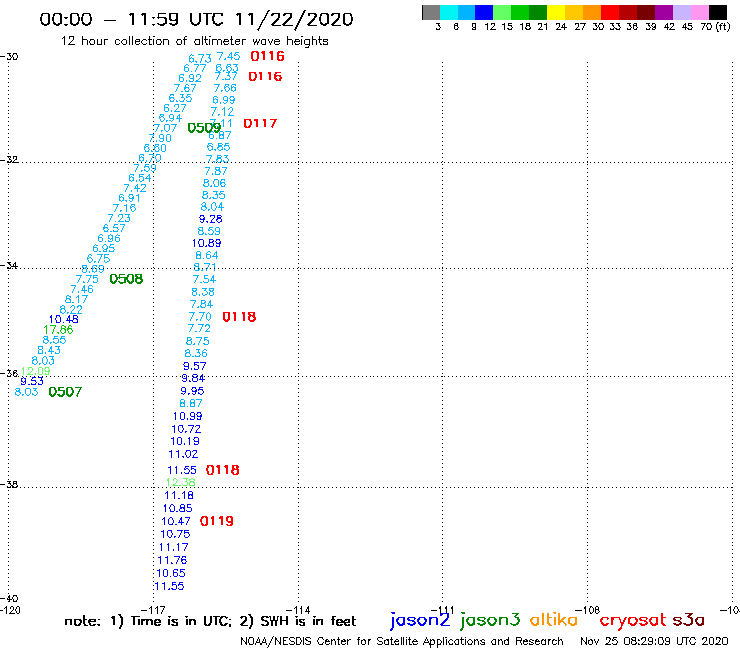This screenshot has width=740, height=650.
Task: Click the wave height value 9.57
Action: [x=194, y=366]
